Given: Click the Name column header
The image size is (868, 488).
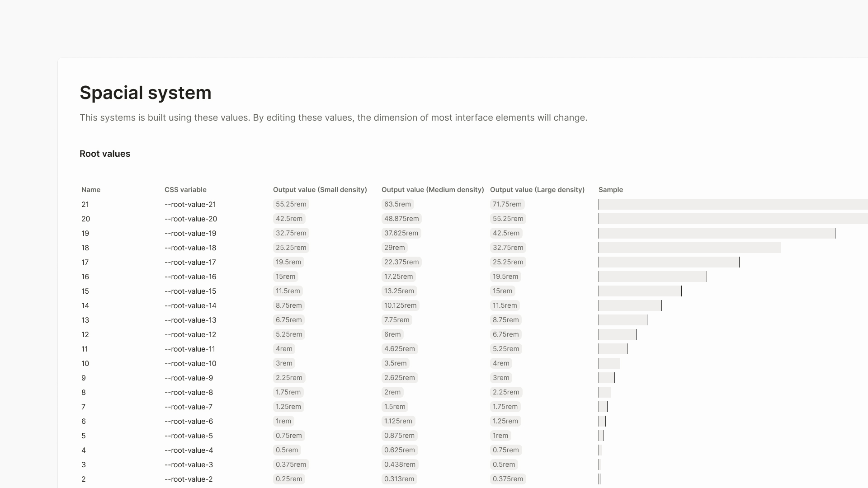Looking at the screenshot, I should click(x=91, y=190).
